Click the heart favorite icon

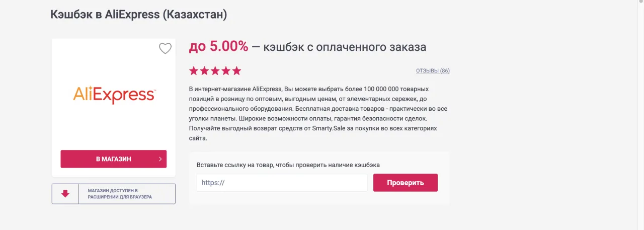pos(165,48)
